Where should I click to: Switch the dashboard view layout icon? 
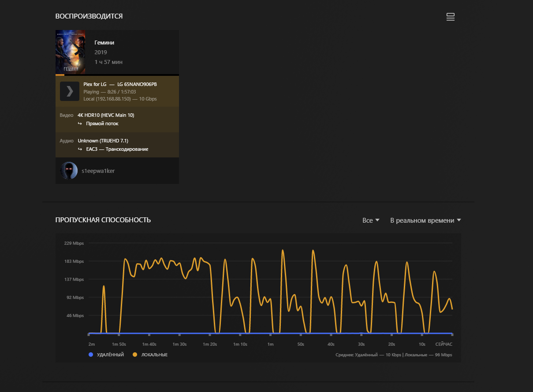[x=450, y=17]
